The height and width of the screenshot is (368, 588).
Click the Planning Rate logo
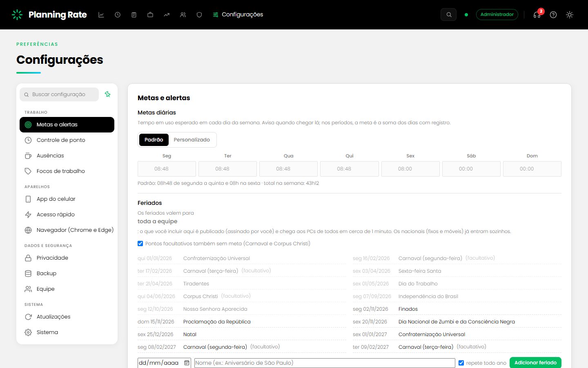[x=49, y=15]
